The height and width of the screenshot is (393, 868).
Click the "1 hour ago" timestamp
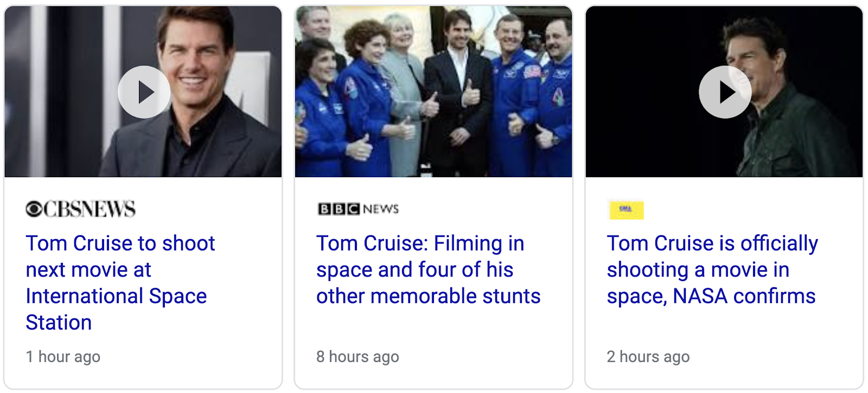(x=63, y=357)
